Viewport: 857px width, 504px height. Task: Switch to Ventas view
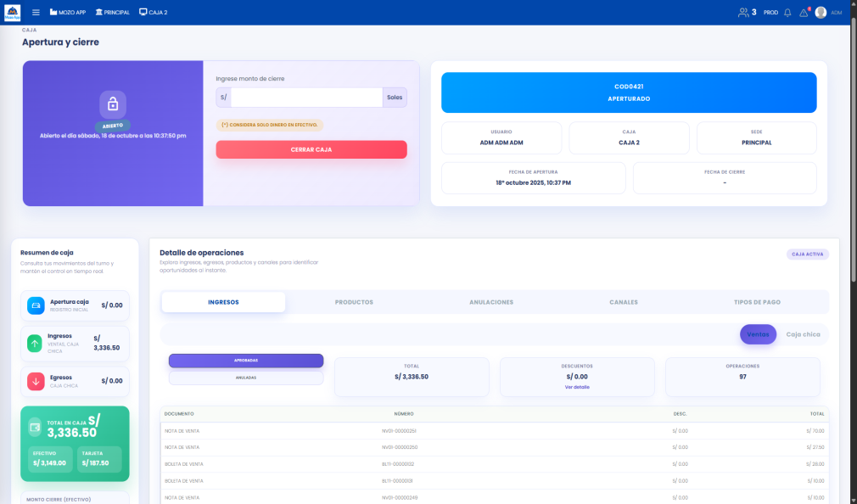pyautogui.click(x=758, y=334)
